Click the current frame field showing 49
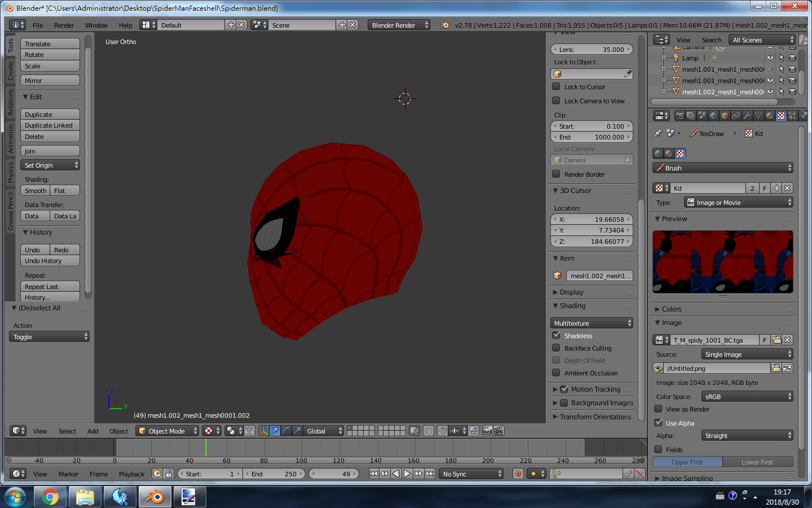 click(333, 474)
